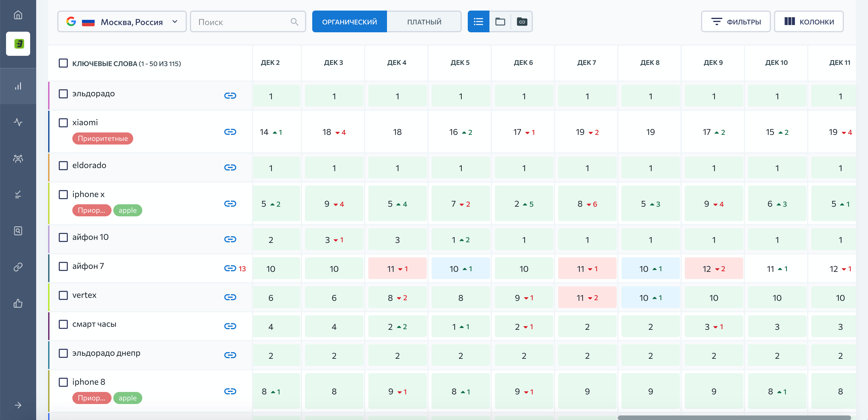Viewport: 868px width, 420px height.
Task: Click the Приор... tag under iphone x
Action: click(92, 211)
